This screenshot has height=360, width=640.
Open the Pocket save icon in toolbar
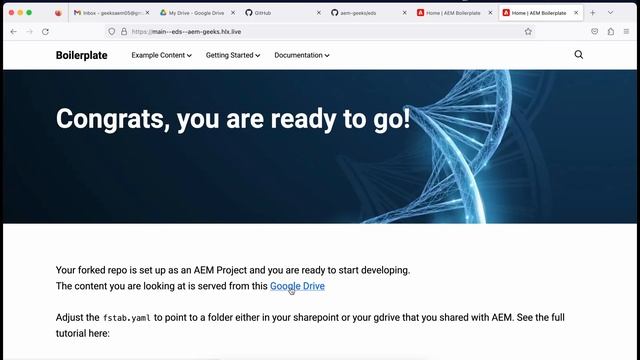[594, 31]
